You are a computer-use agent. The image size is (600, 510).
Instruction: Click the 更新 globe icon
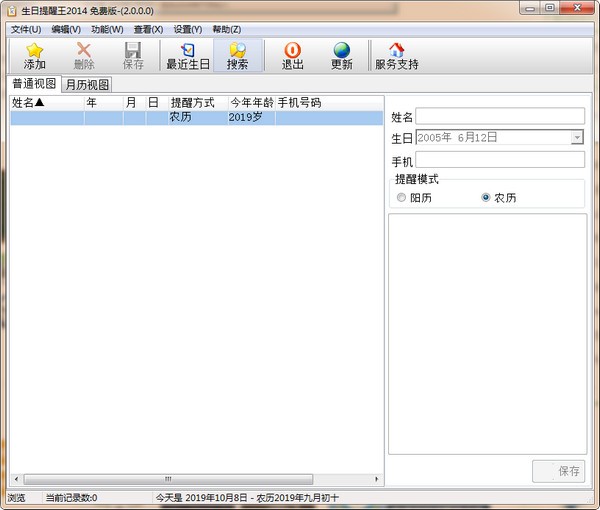(341, 50)
